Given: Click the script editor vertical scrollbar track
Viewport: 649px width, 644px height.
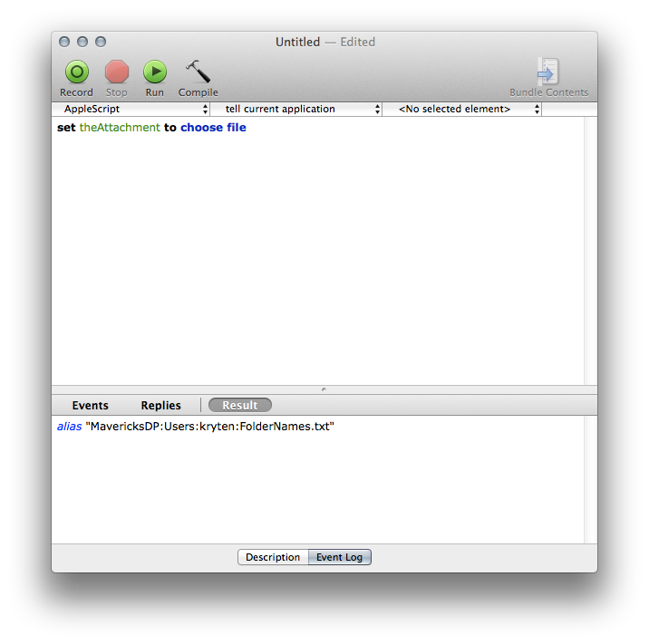Looking at the screenshot, I should point(590,251).
